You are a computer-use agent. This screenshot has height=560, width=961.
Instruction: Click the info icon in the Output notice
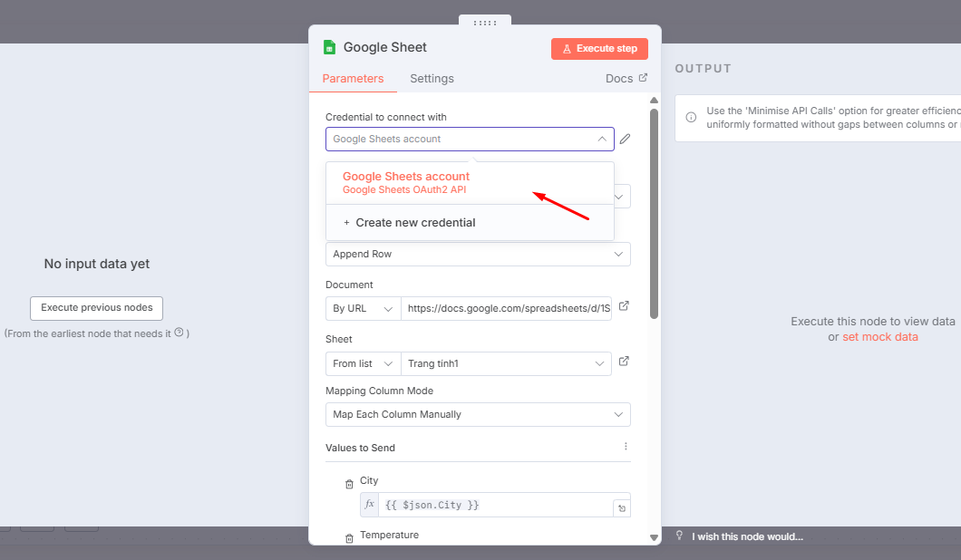pyautogui.click(x=691, y=117)
